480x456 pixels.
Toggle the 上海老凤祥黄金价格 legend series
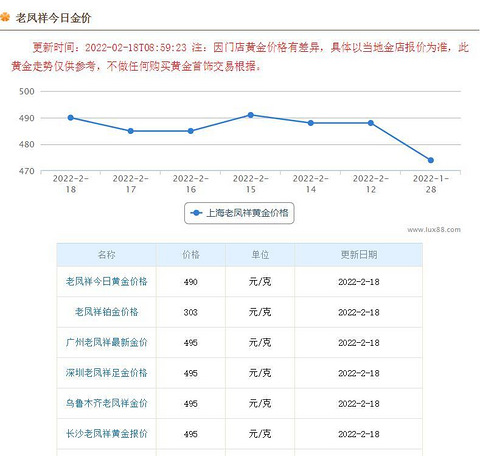239,213
